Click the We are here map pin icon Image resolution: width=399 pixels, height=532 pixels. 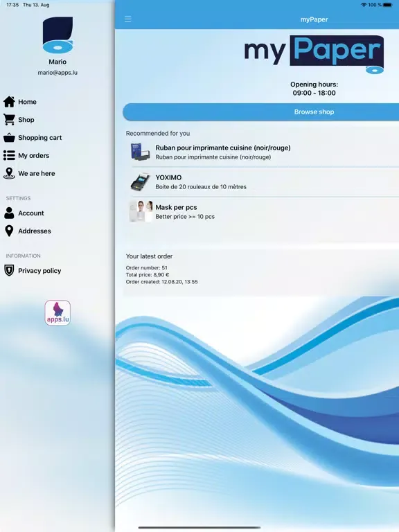pyautogui.click(x=9, y=173)
